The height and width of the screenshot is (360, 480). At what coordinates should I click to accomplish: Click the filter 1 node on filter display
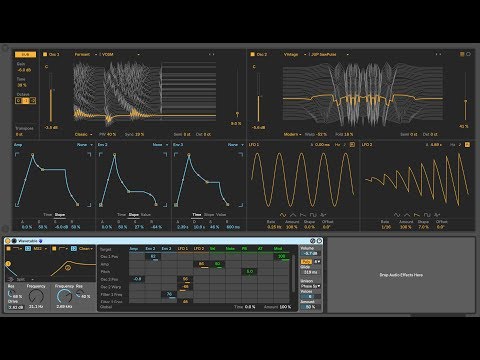click(8, 264)
